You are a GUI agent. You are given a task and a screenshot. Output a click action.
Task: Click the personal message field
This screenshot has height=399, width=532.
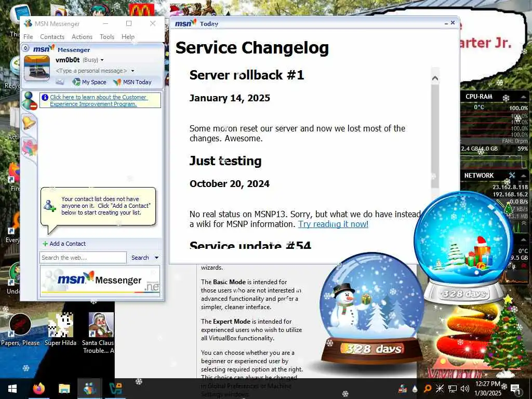91,71
